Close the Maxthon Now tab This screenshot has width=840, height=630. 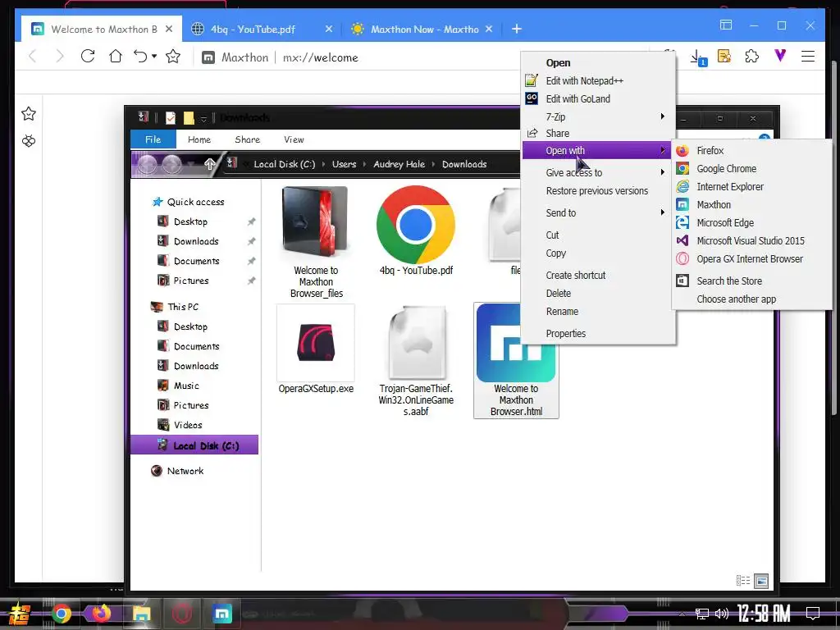(489, 29)
